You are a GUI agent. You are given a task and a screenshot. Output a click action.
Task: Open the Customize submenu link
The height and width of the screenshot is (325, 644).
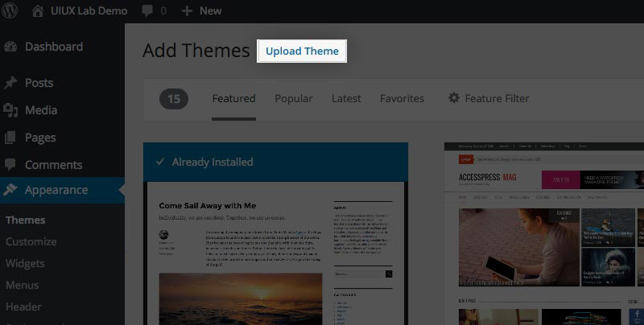[x=31, y=241]
